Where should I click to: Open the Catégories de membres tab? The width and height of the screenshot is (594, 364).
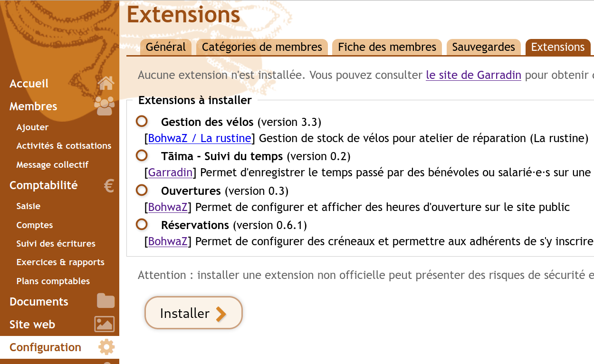[x=262, y=47]
